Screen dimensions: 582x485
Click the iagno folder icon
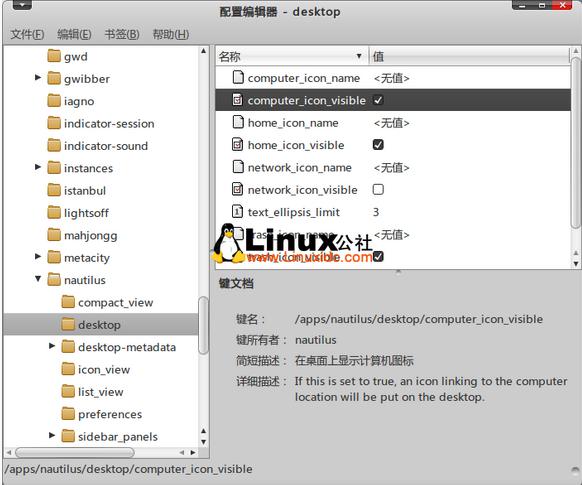coord(54,101)
